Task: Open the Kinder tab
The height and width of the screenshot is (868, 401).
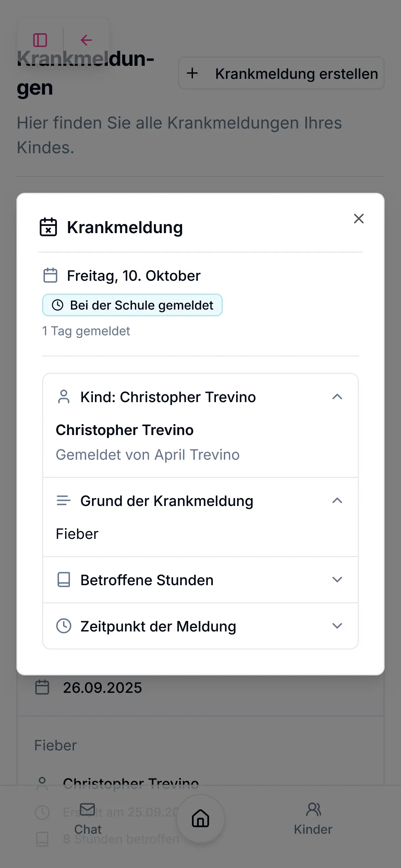Action: 313,819
